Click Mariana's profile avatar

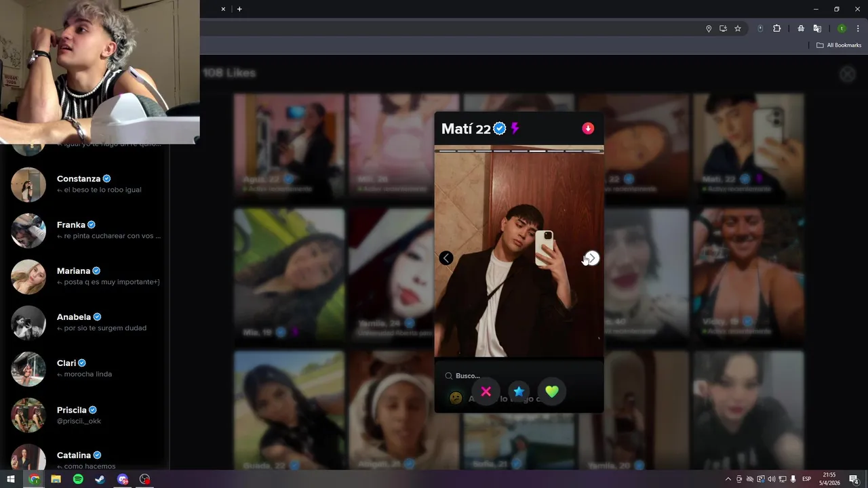pyautogui.click(x=28, y=277)
